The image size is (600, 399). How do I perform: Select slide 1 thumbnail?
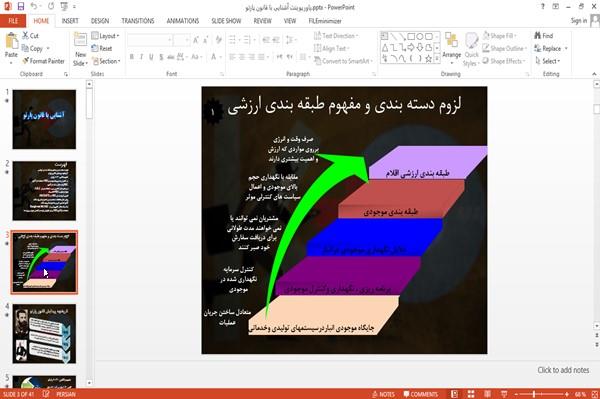(44, 119)
